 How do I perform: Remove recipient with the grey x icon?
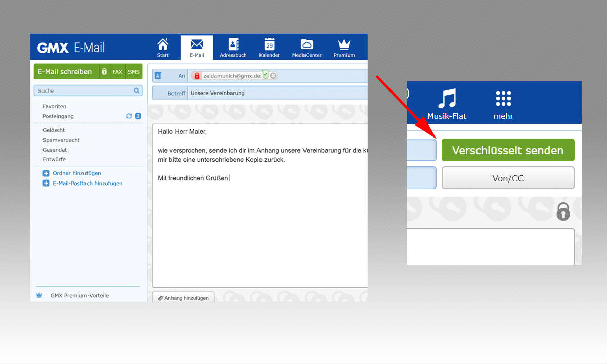click(273, 76)
